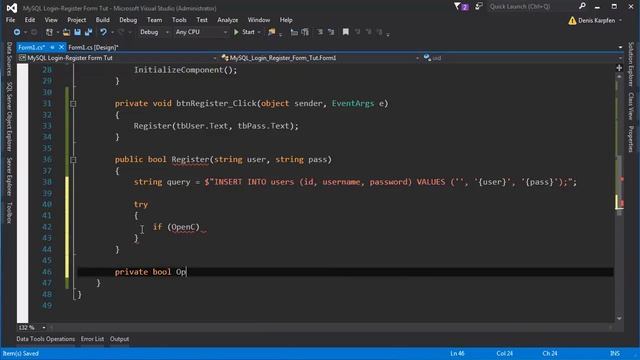This screenshot has width=640, height=360.
Task: Click the Send Feedback icon
Action: [x=479, y=7]
